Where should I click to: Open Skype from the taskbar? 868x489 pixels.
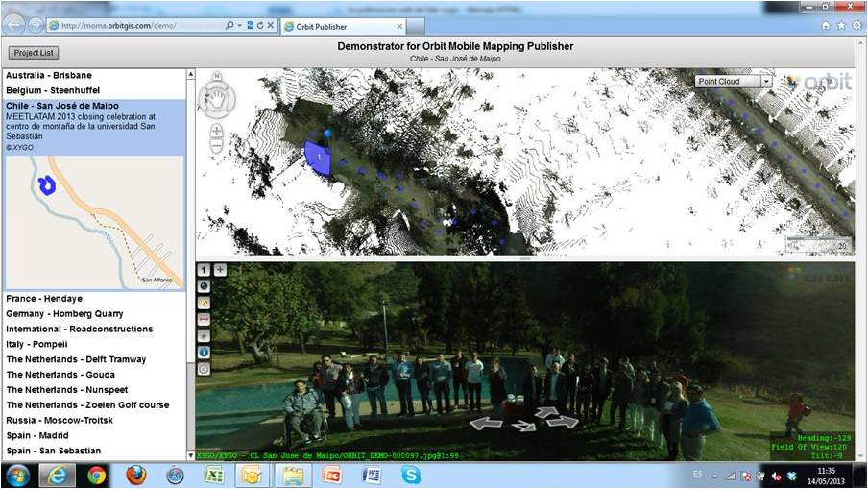411,476
